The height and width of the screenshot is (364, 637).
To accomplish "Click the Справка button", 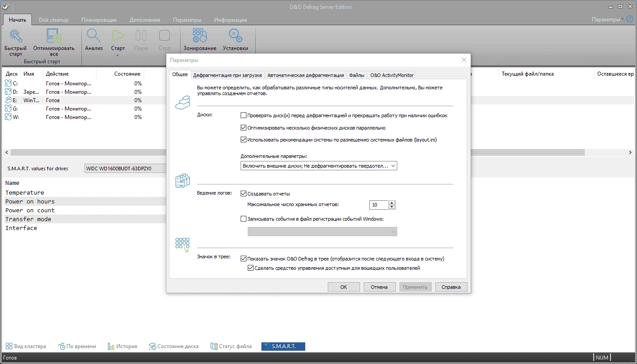I will pos(451,287).
